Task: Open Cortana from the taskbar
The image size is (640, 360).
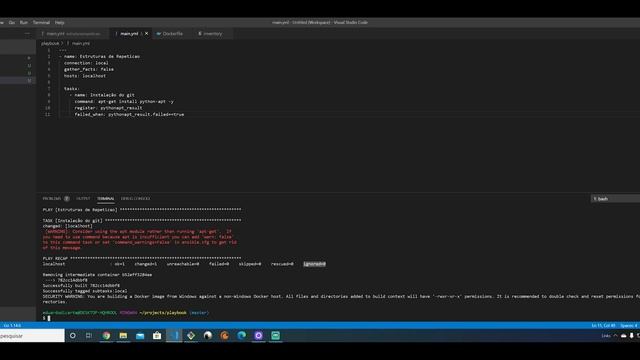Action: (x=73, y=336)
